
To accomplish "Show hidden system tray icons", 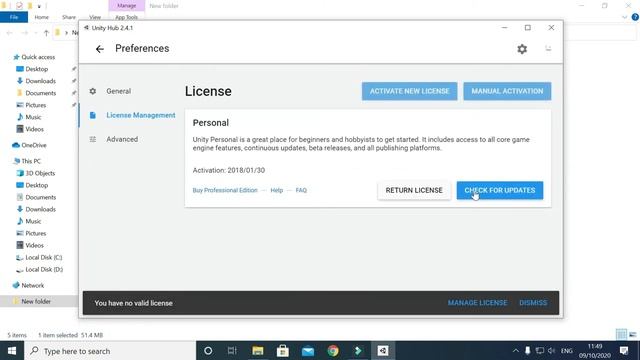I will click(x=516, y=351).
